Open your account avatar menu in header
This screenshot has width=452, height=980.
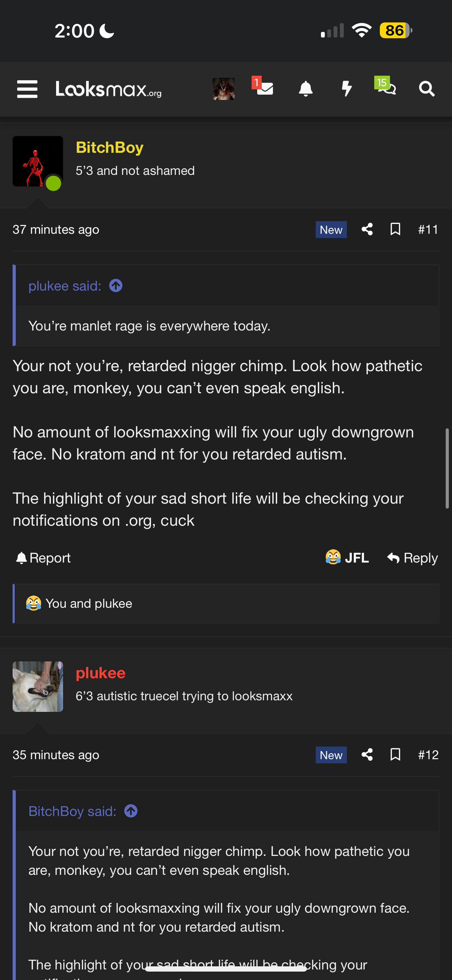pyautogui.click(x=223, y=89)
